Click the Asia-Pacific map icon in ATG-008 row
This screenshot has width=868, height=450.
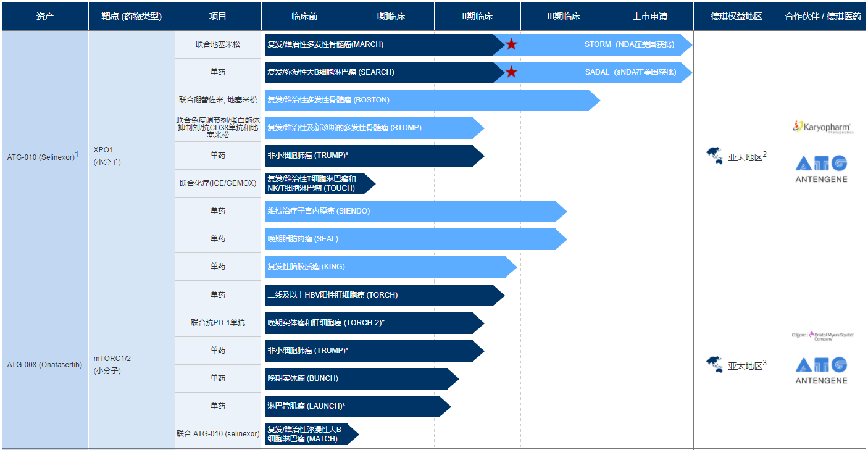click(x=714, y=365)
